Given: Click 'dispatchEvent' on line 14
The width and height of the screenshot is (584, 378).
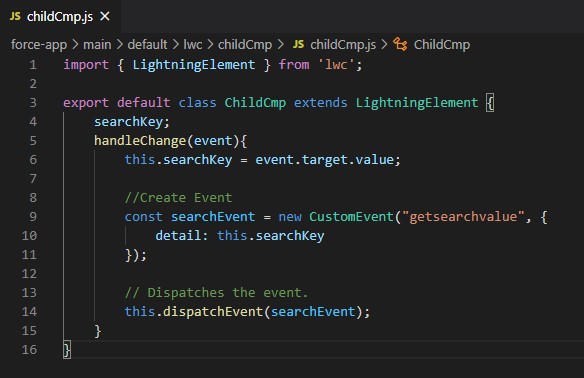Looking at the screenshot, I should point(213,312).
